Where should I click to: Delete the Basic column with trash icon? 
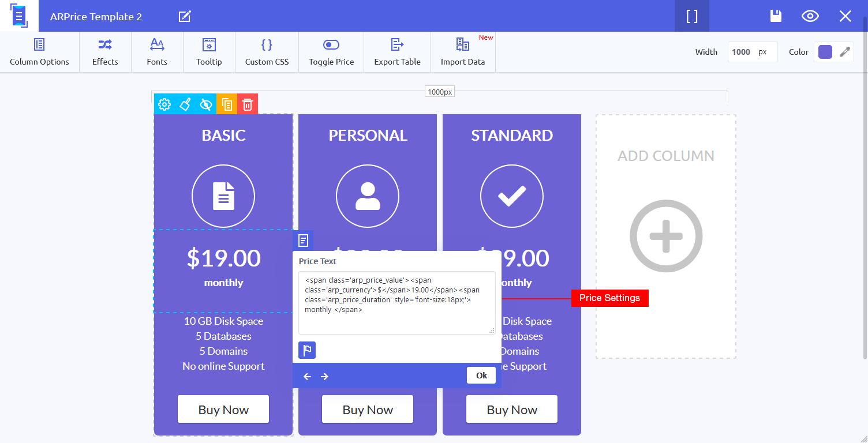point(248,104)
